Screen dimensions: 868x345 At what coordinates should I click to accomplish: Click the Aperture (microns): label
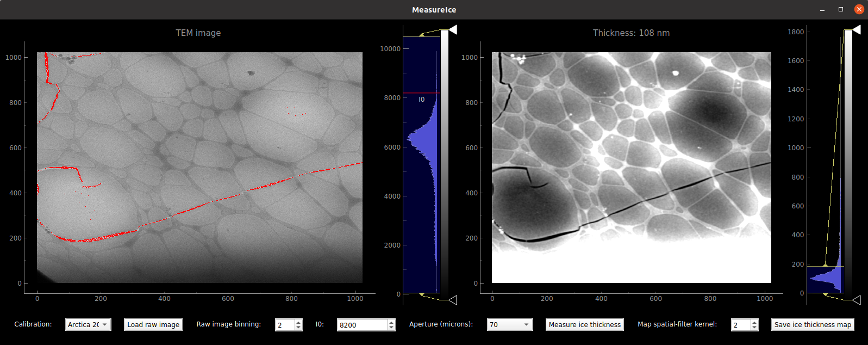click(x=441, y=324)
